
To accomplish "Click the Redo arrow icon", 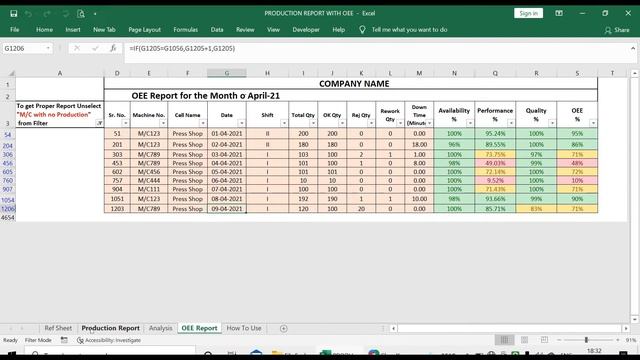I will [x=47, y=13].
